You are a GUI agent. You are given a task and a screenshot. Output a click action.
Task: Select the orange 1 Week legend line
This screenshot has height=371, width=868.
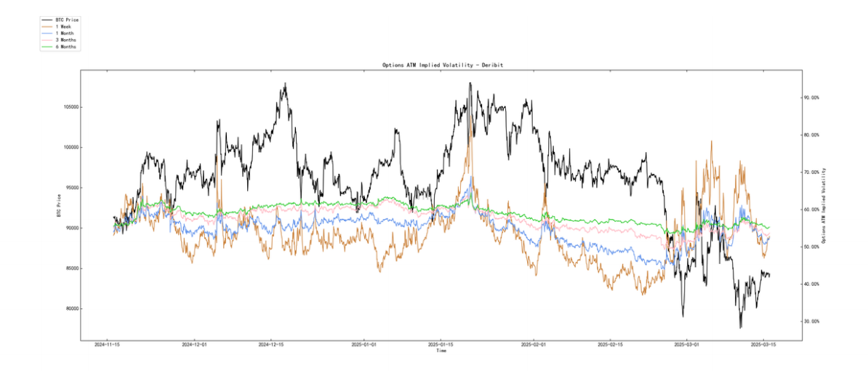tap(48, 27)
